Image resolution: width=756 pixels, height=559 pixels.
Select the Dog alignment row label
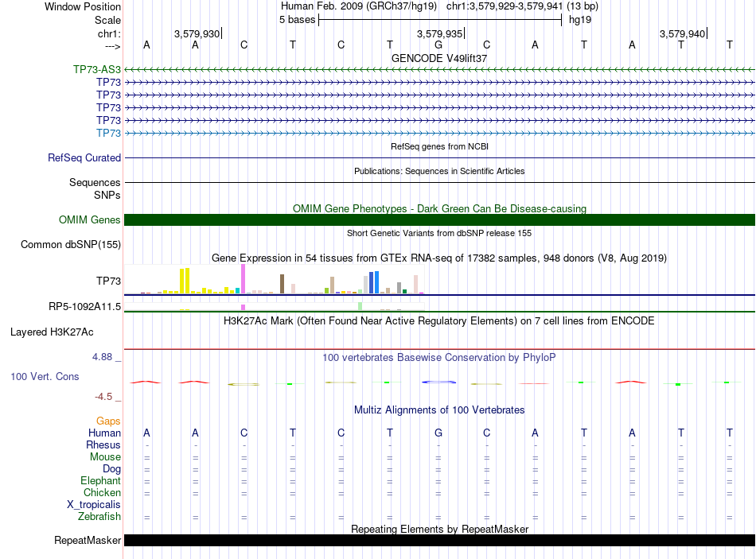point(111,469)
